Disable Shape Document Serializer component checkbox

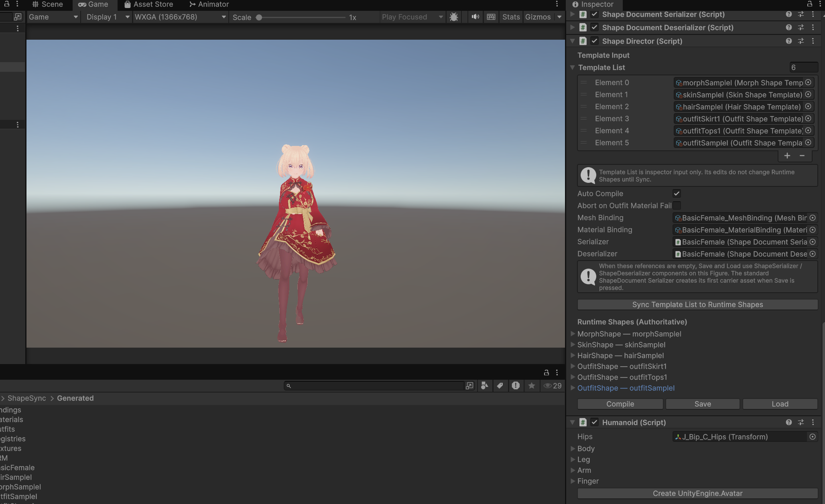[595, 14]
